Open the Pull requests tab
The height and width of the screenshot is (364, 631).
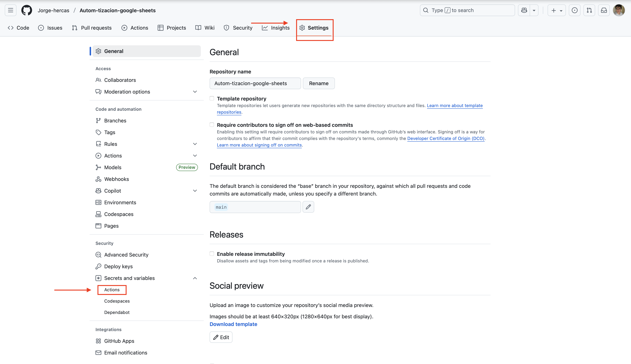point(92,28)
